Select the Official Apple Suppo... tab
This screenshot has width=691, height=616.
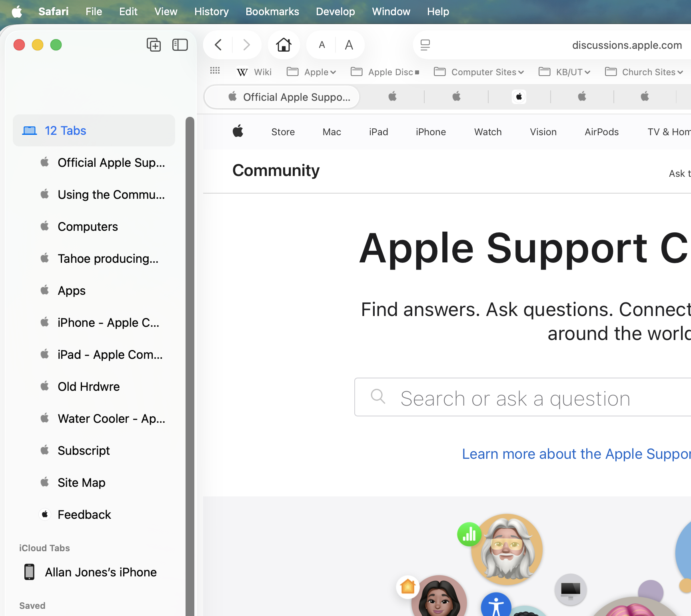pyautogui.click(x=282, y=97)
